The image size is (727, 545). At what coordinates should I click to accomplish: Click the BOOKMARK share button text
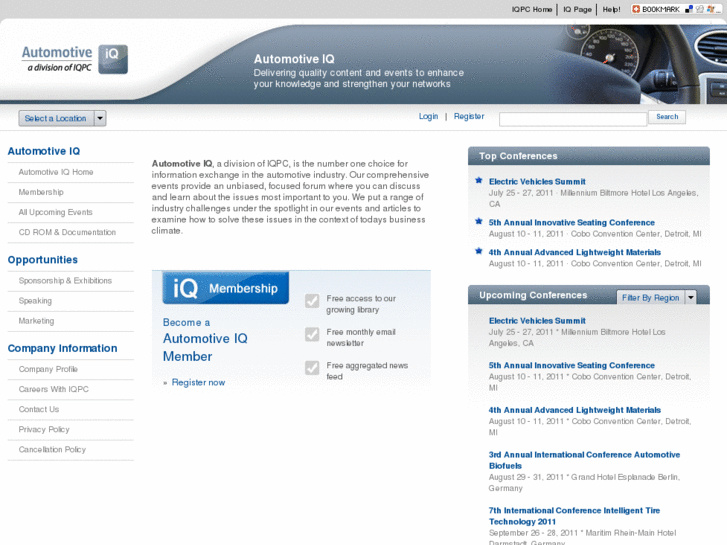pyautogui.click(x=661, y=9)
